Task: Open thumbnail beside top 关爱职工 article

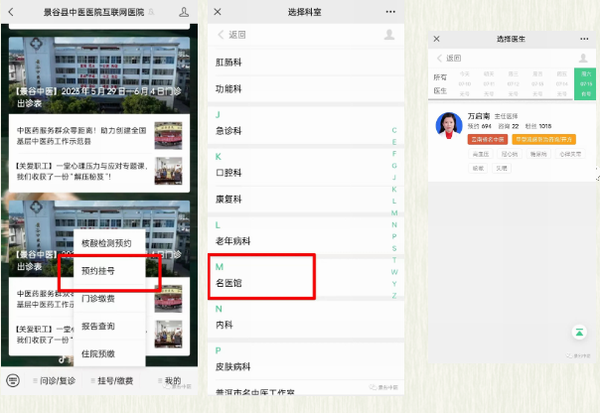Action: tap(168, 171)
